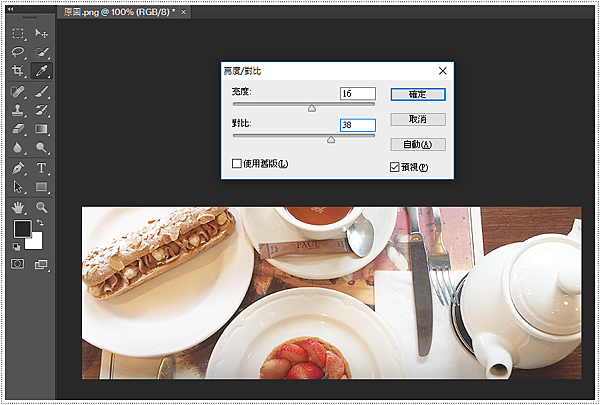Focus the contrast value field showing 38

pyautogui.click(x=358, y=125)
